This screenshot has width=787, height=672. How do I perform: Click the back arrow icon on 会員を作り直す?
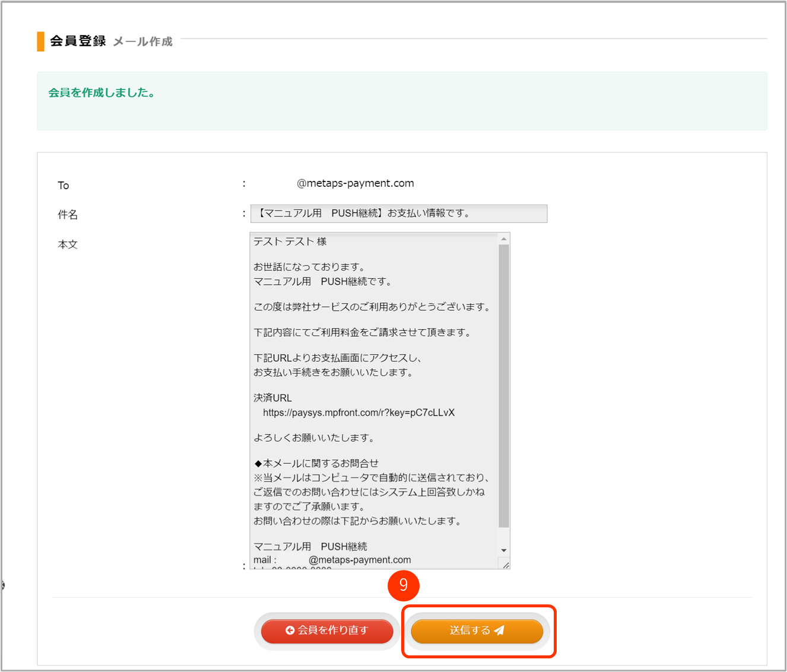tap(290, 630)
